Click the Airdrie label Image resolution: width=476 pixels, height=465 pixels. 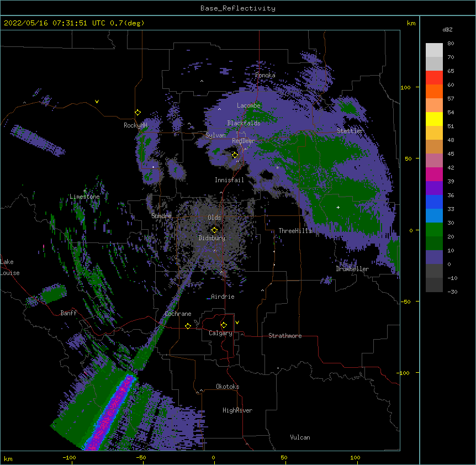click(223, 297)
